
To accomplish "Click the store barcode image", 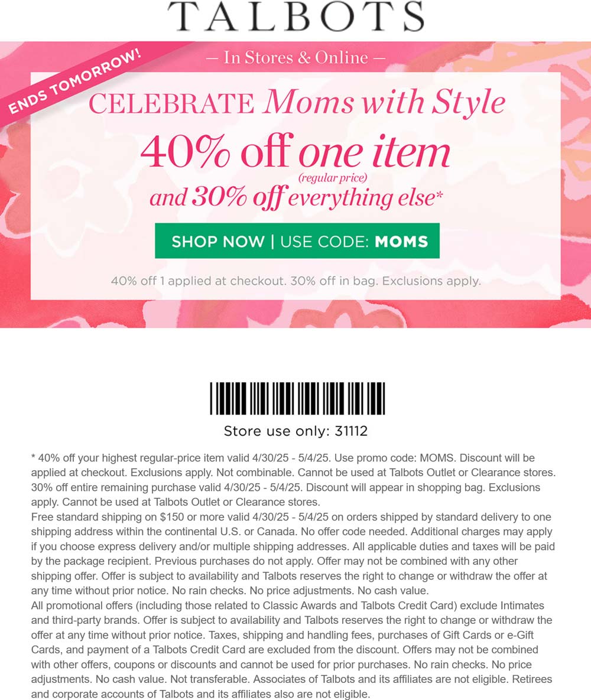I will pyautogui.click(x=297, y=398).
